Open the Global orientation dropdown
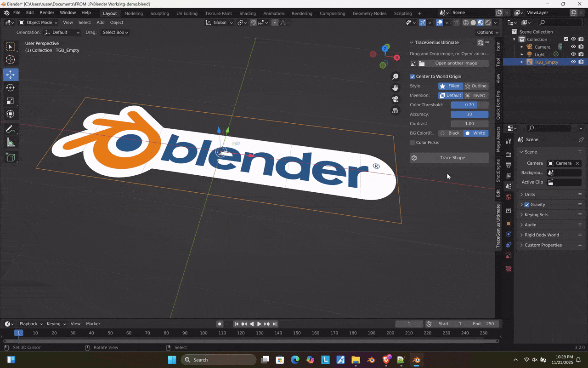 tap(220, 23)
